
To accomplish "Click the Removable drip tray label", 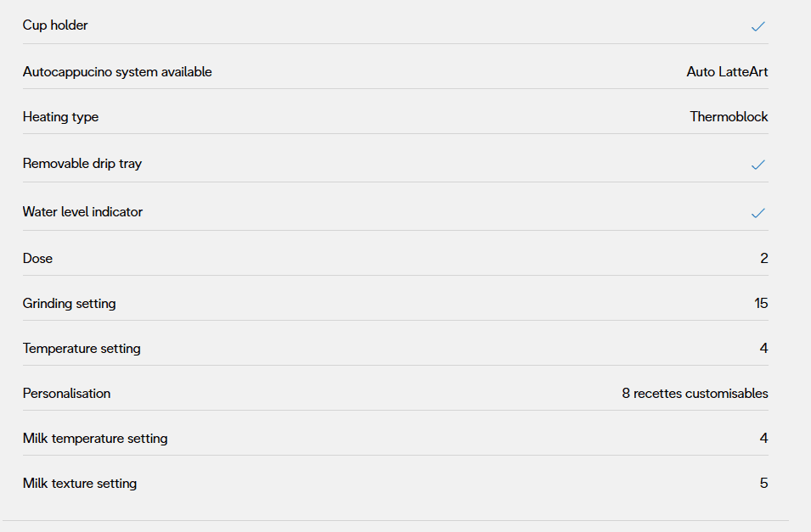I will 82,164.
